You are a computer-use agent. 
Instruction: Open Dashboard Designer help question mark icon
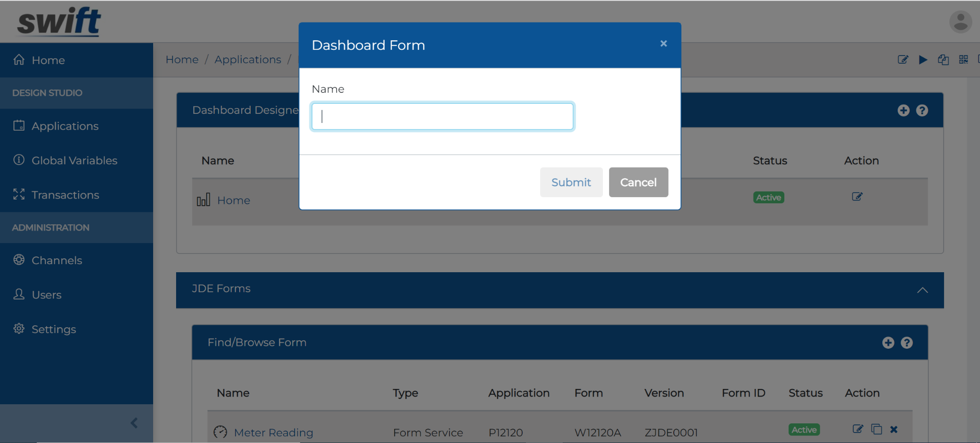[922, 110]
